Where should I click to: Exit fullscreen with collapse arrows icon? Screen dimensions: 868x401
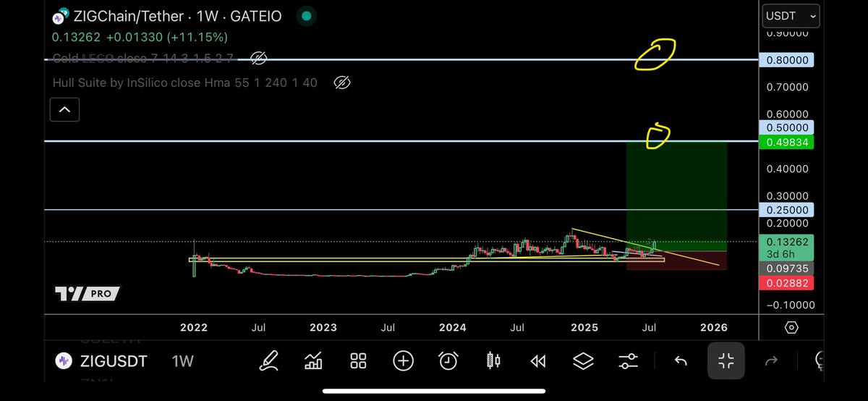coord(726,360)
